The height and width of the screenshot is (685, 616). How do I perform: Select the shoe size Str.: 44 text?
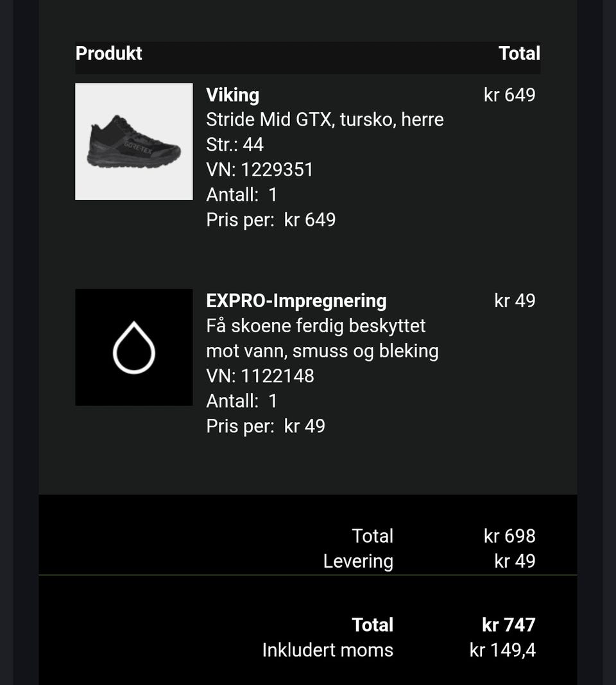[235, 144]
